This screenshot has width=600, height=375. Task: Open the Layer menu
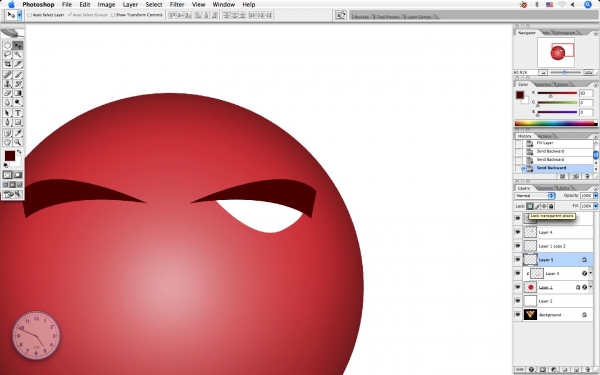coord(130,5)
